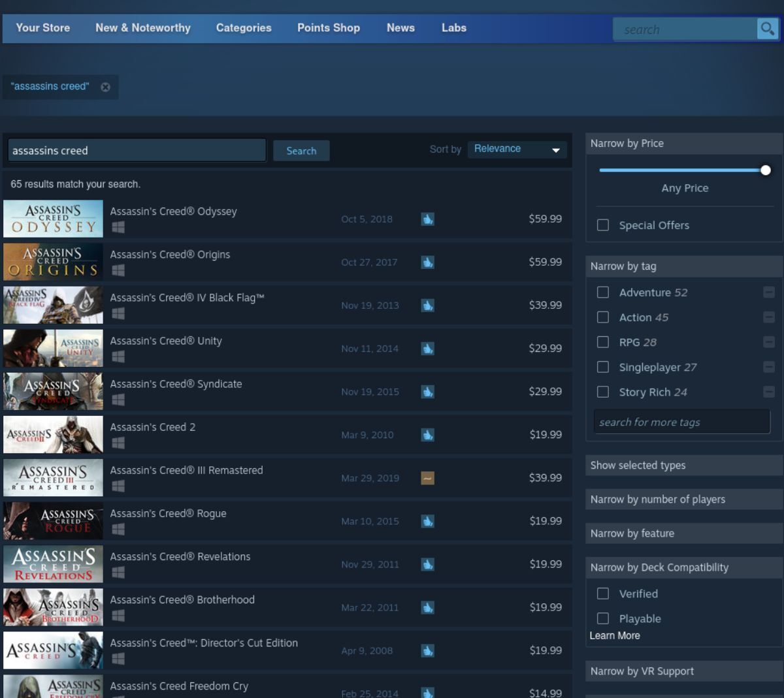Open the Assassin's Creed Origins thumbnail
The width and height of the screenshot is (784, 698).
coord(53,262)
